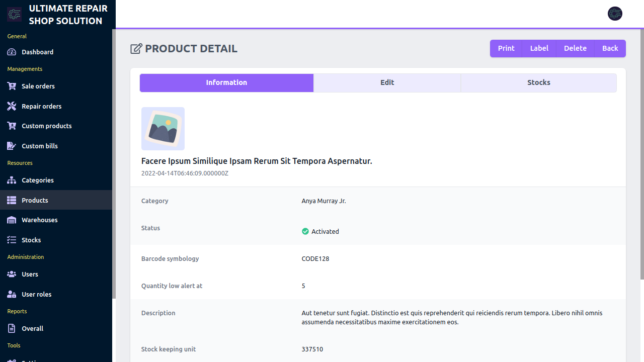Viewport: 644px width, 362px height.
Task: Click the Custom bills invoice icon
Action: [x=12, y=146]
